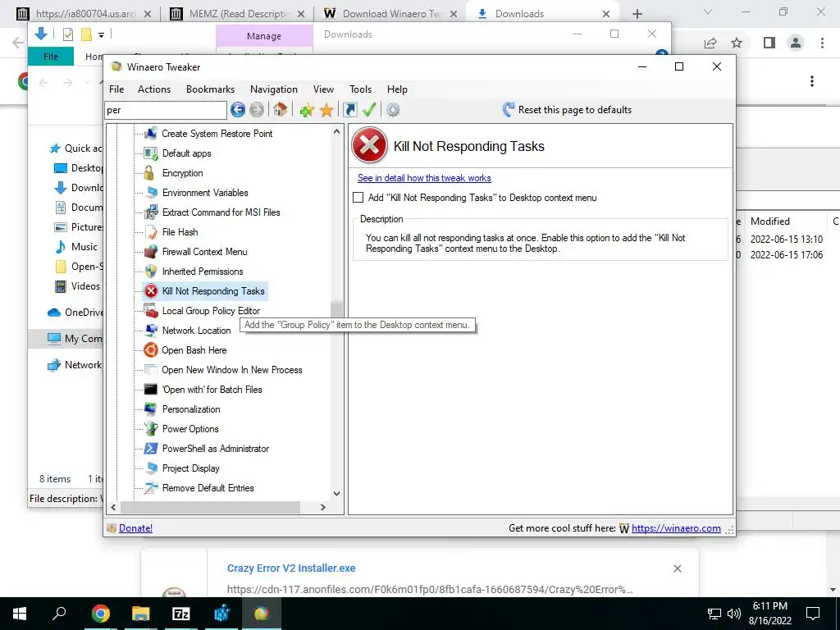Viewport: 840px width, 630px height.
Task: Open Chrome three-dot menu
Action: tap(822, 43)
